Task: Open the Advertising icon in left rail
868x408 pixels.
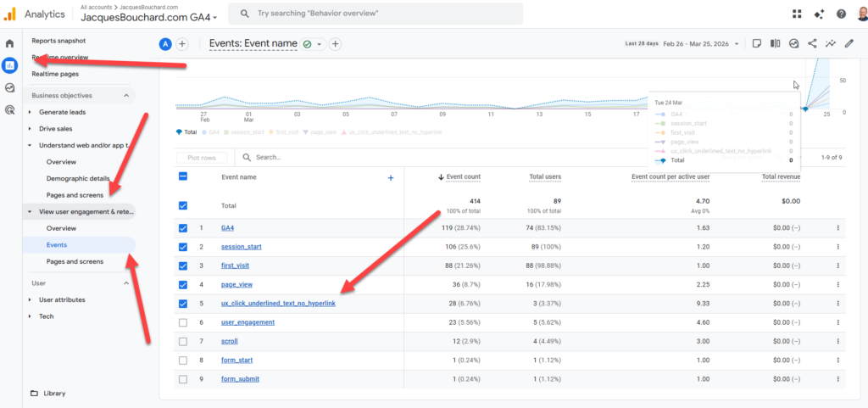Action: (x=10, y=109)
